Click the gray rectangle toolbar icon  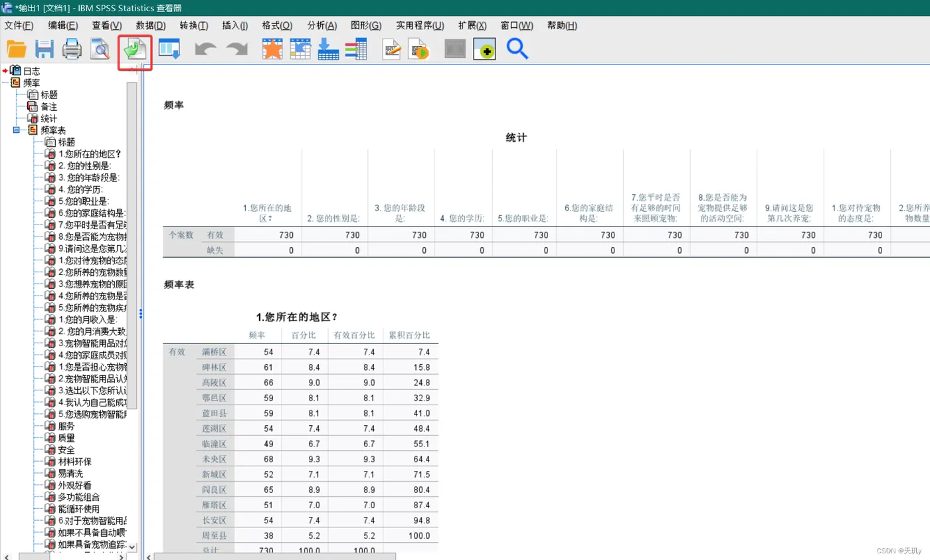(456, 49)
